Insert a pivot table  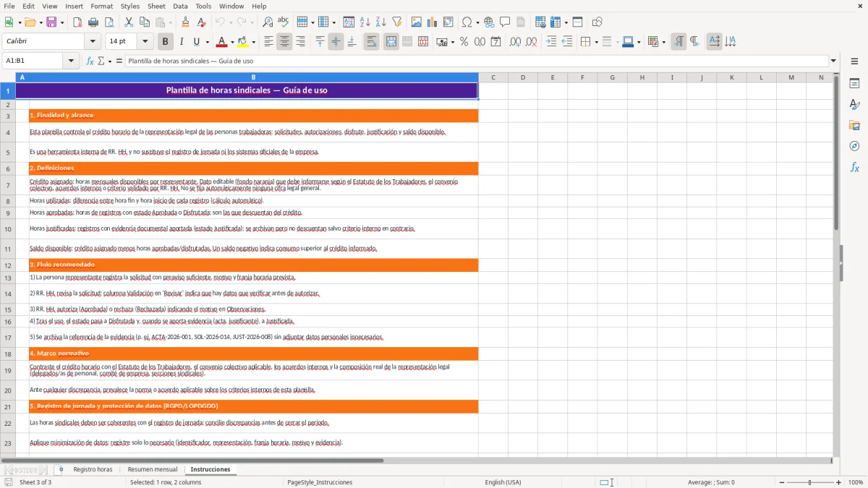click(448, 22)
